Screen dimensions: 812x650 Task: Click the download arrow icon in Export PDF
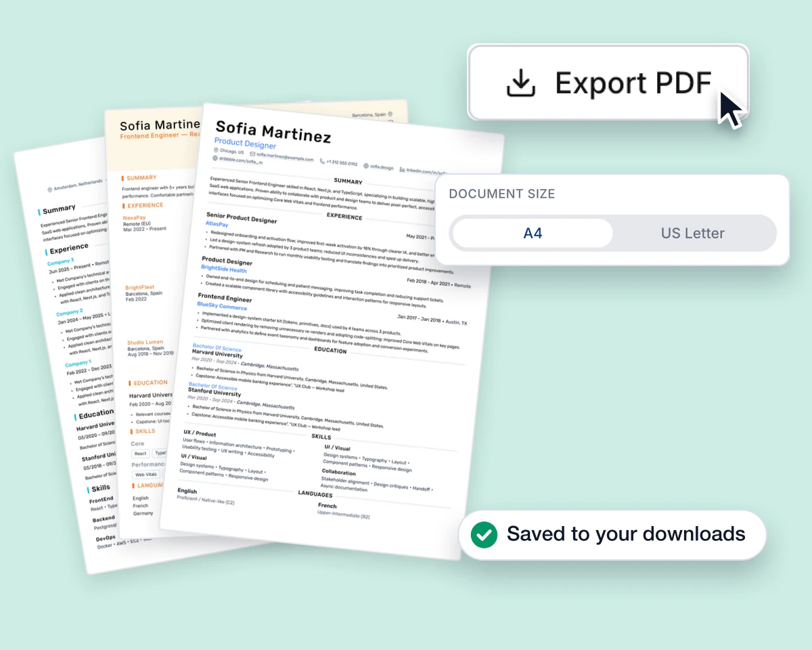click(521, 83)
